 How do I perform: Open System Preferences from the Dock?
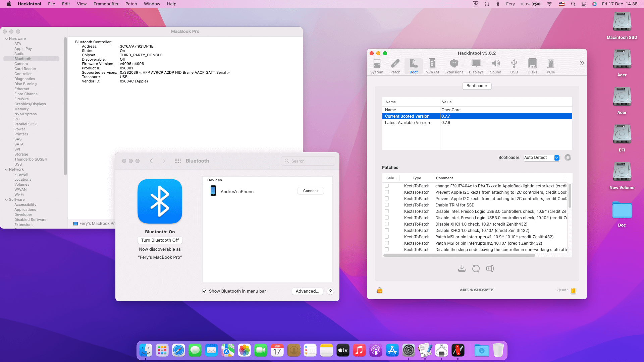[x=409, y=351]
